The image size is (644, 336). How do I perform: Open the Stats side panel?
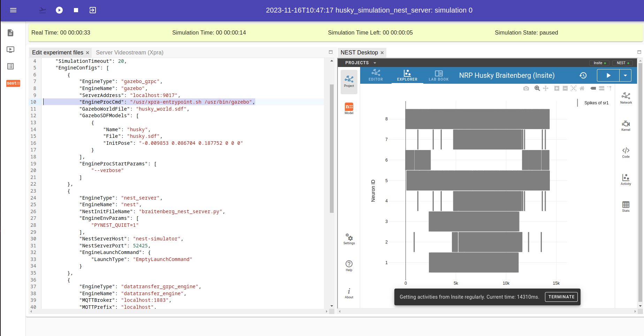(626, 207)
